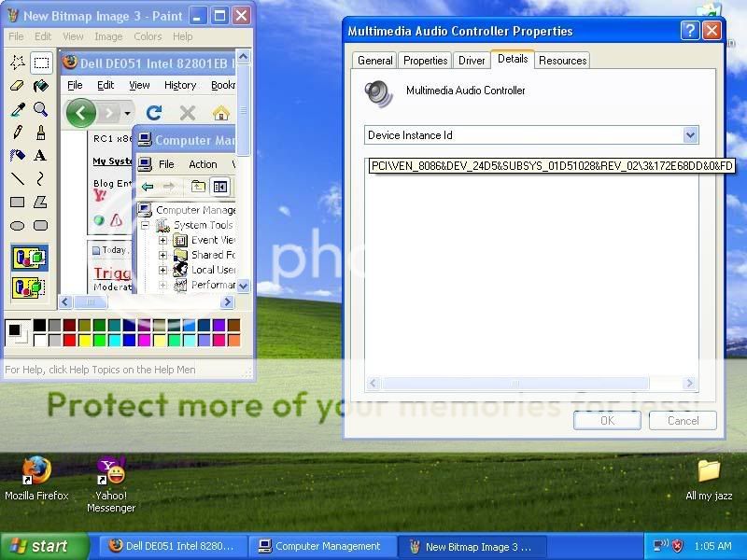Select the Text tool

pos(40,155)
